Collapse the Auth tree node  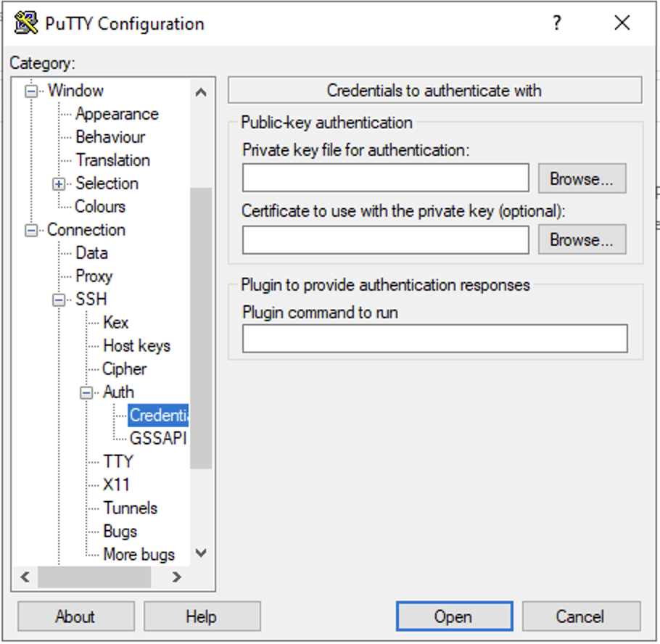86,393
